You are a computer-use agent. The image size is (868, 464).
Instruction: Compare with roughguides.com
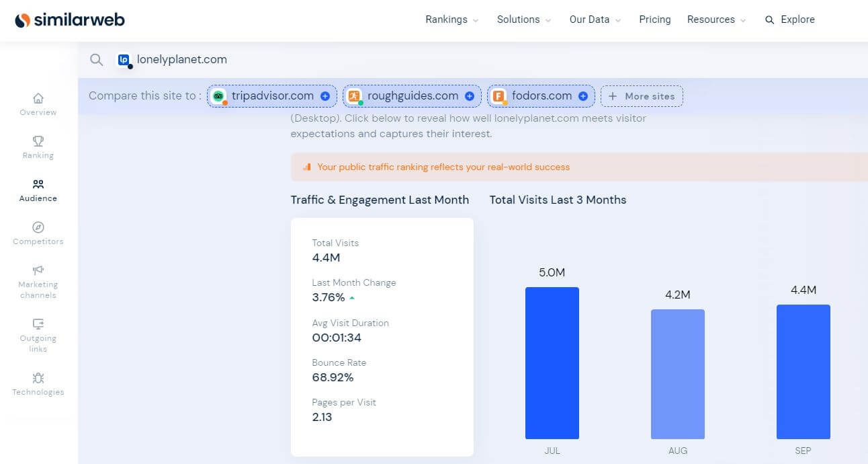click(413, 96)
